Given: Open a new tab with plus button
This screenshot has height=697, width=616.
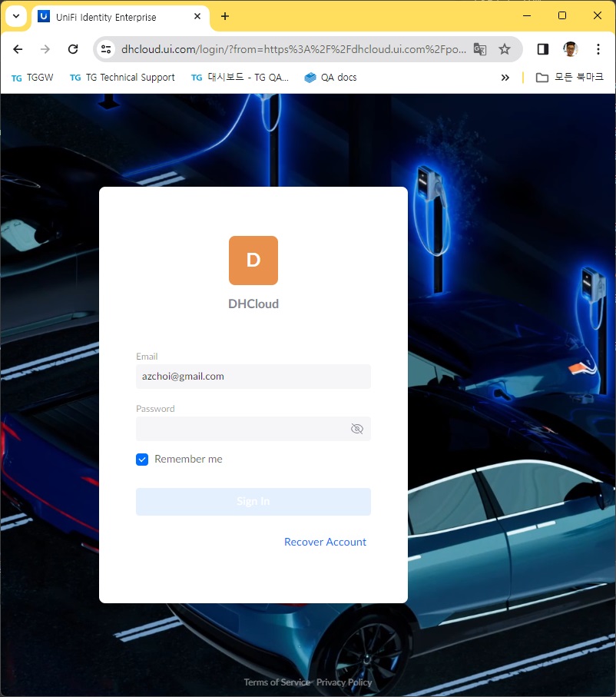Looking at the screenshot, I should pos(225,16).
